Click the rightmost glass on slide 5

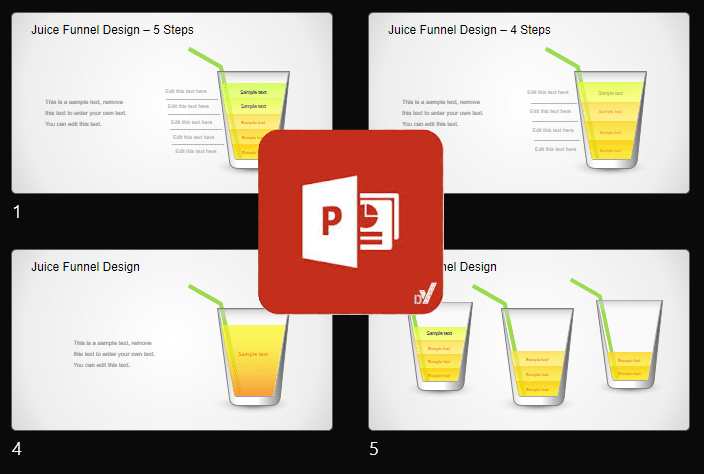[629, 345]
